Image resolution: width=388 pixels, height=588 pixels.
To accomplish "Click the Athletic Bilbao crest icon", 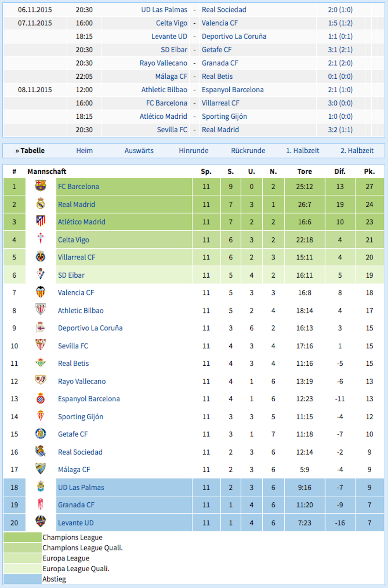I will [40, 310].
